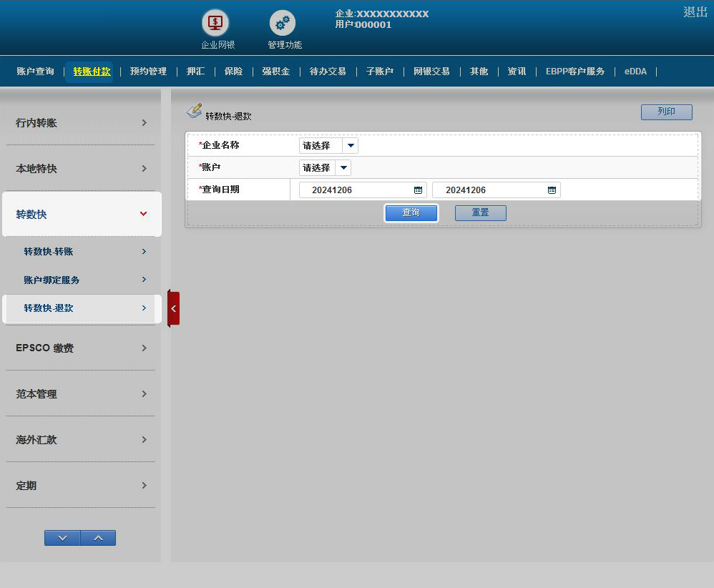Select the eDDA menu item
The height and width of the screenshot is (588, 714).
[x=635, y=72]
